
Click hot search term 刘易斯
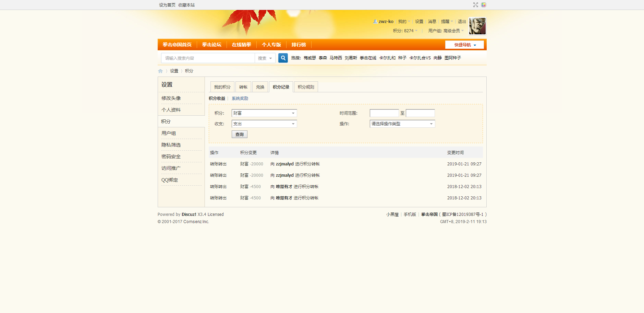point(351,58)
